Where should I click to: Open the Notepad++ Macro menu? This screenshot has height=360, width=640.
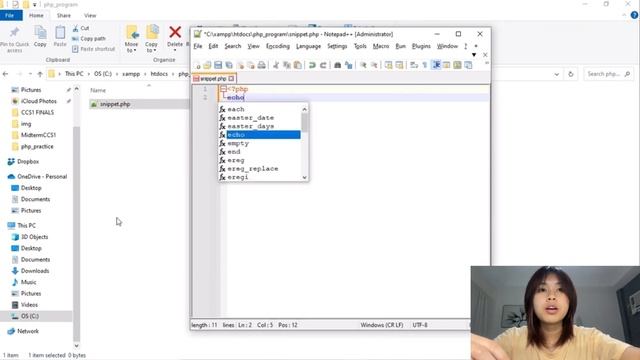381,46
